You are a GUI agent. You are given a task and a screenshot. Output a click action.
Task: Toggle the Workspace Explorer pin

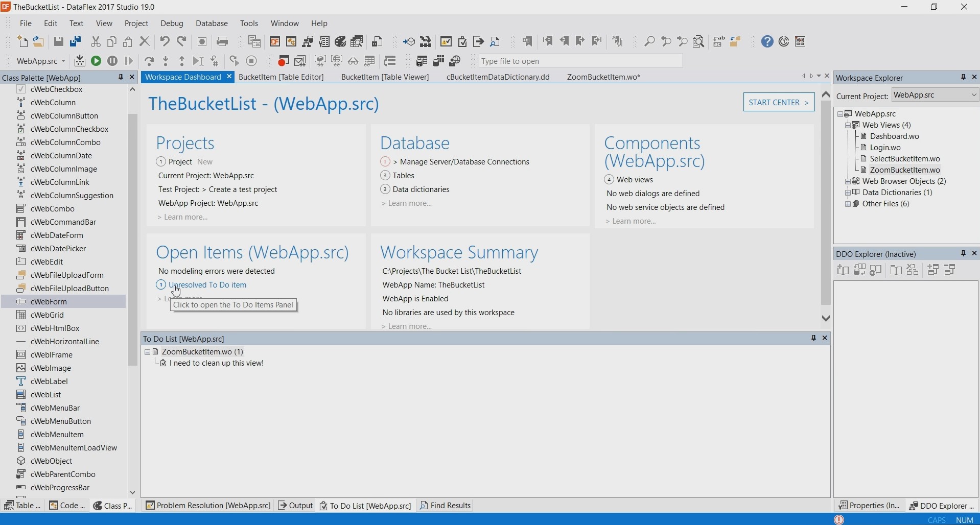pos(963,78)
